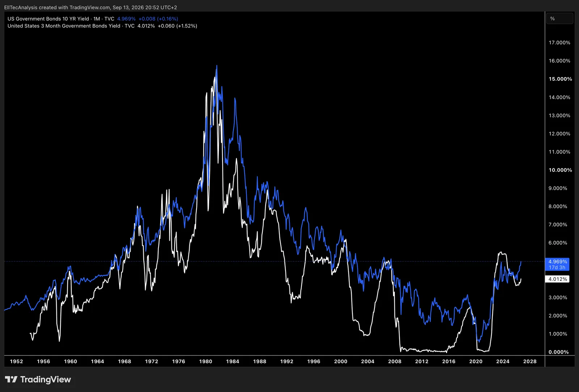This screenshot has height=392, width=579.
Task: Click the TradingView logo at the bottom
Action: 38,379
